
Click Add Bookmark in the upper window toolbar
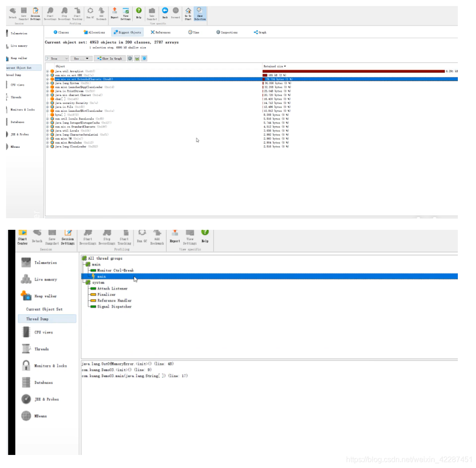[x=102, y=14]
